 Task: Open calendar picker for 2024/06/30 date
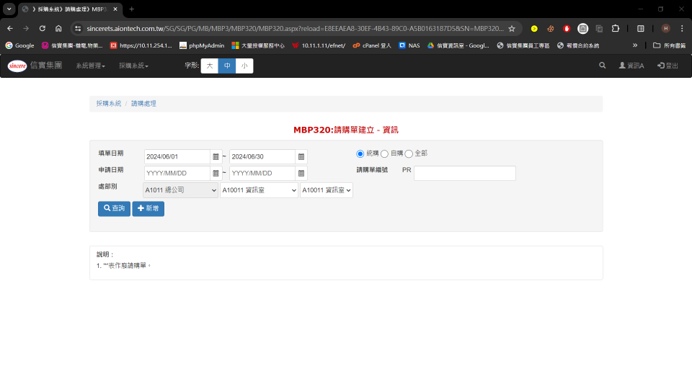point(301,157)
